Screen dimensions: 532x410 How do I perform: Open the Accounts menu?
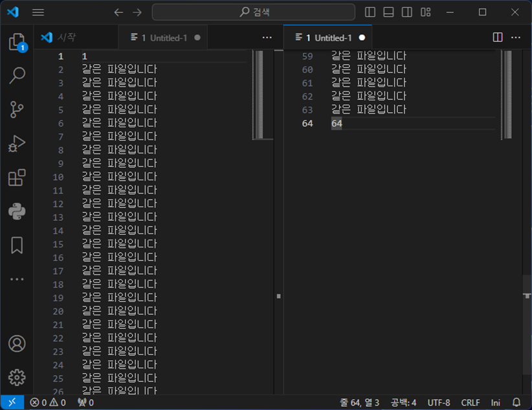[x=17, y=344]
